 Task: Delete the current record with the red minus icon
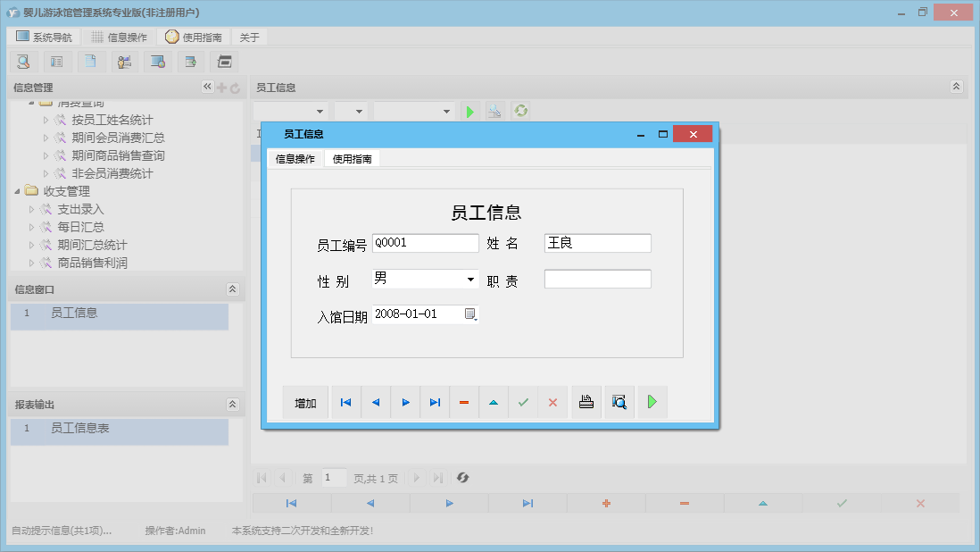[x=463, y=402]
